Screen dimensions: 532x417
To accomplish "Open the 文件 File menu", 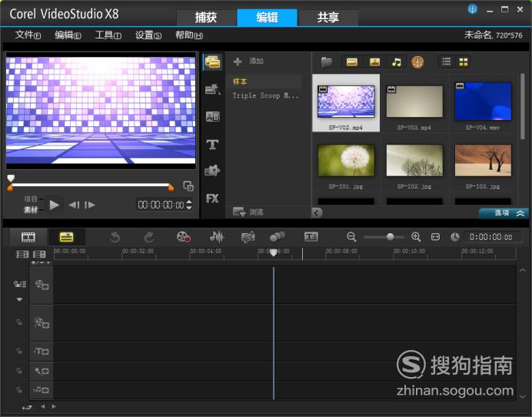I will pos(28,35).
